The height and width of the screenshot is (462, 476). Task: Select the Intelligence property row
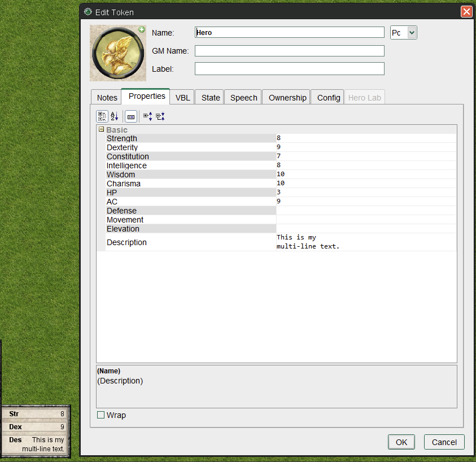coord(281,165)
